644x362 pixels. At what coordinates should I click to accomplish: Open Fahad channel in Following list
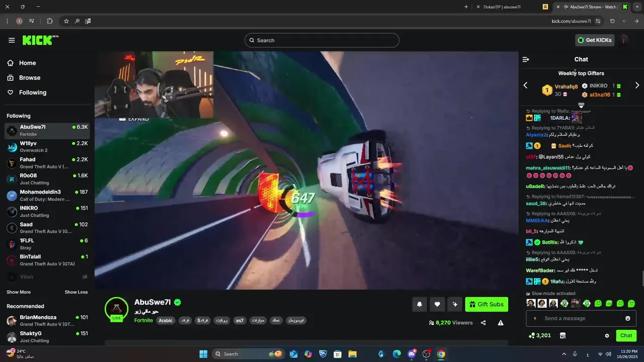pos(47,163)
